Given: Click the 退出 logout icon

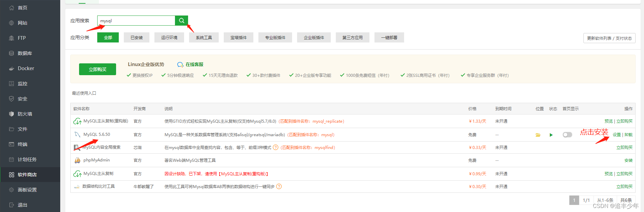Looking at the screenshot, I should [11, 205].
